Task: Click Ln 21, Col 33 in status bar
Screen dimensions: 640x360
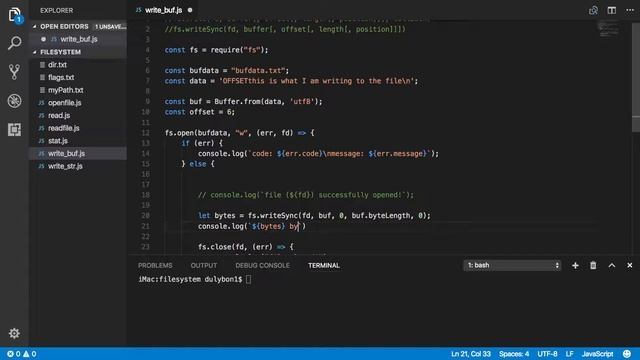Action: 471,354
